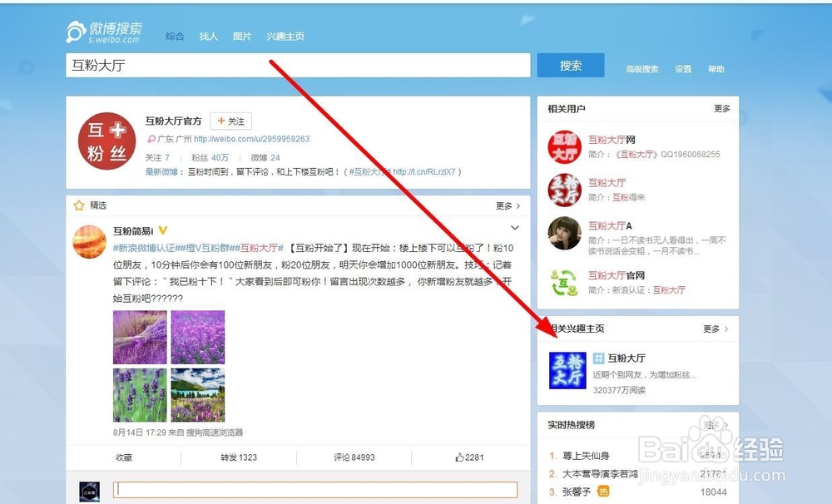Open the 互粉大厅官网 user name
Screen dimensions: 832x504
[x=617, y=275]
